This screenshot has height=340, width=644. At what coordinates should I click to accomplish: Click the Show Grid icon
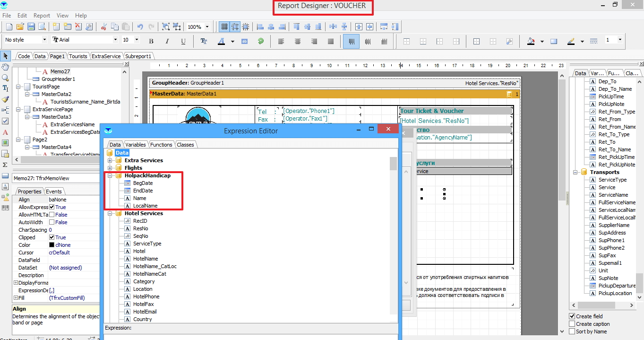pos(224,27)
